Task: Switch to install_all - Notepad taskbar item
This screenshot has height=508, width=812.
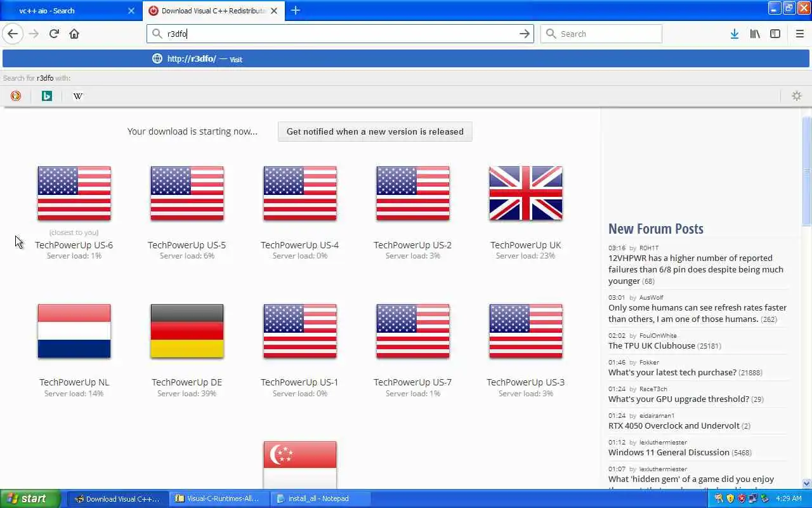Action: (x=320, y=498)
